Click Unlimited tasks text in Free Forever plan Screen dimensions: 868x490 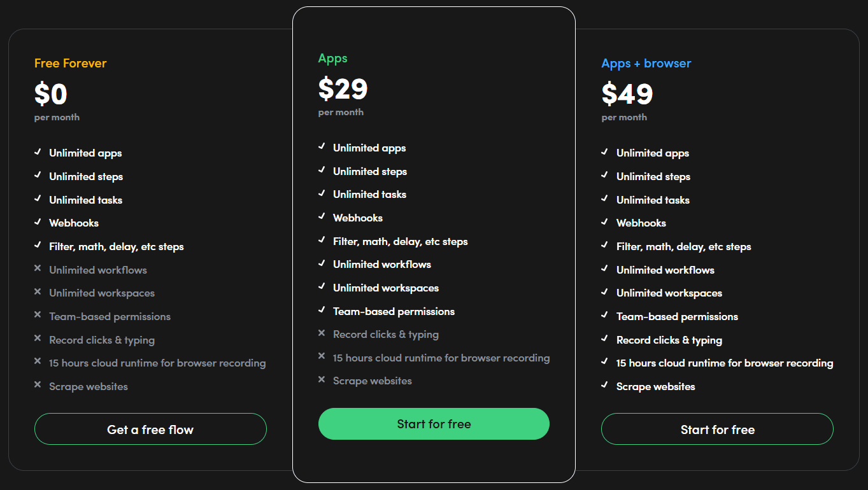85,200
